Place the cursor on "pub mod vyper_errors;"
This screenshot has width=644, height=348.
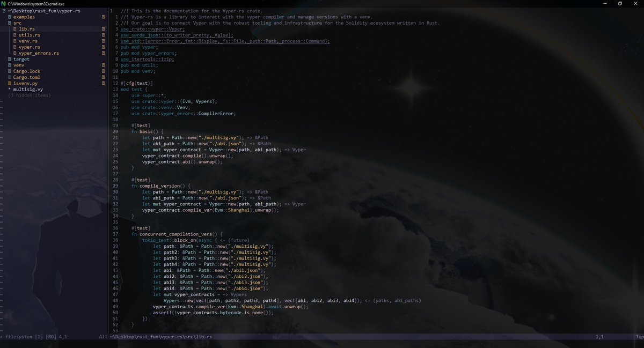(x=149, y=53)
